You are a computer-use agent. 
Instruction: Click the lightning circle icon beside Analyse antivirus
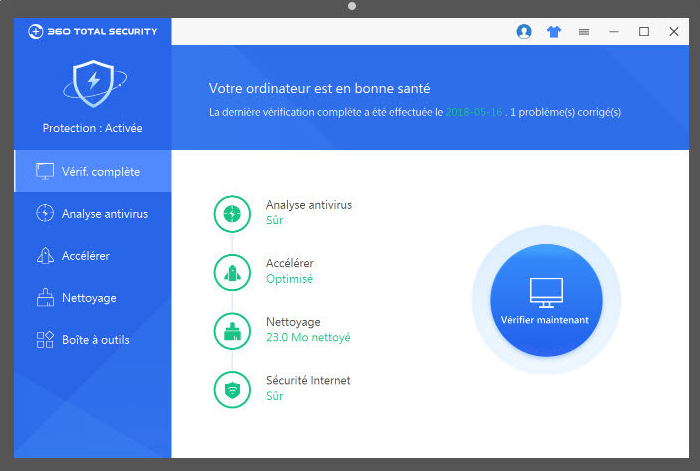point(45,213)
